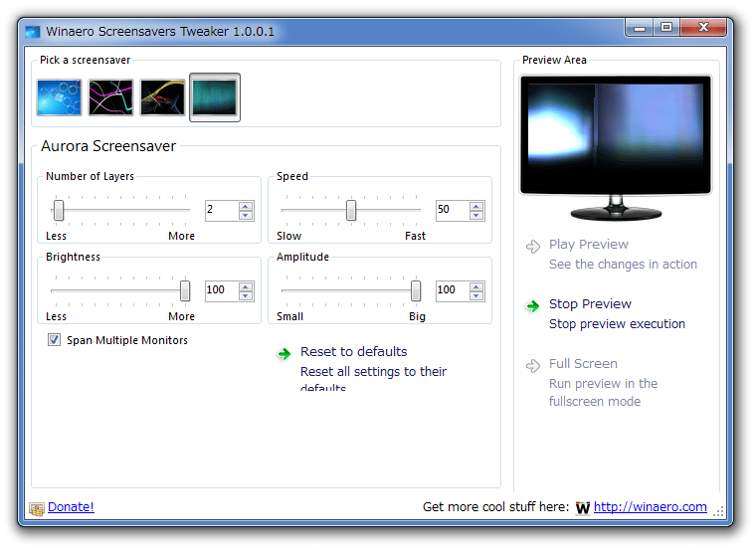The image size is (756, 550).
Task: Click the arrow icon beside Play Preview
Action: point(533,247)
